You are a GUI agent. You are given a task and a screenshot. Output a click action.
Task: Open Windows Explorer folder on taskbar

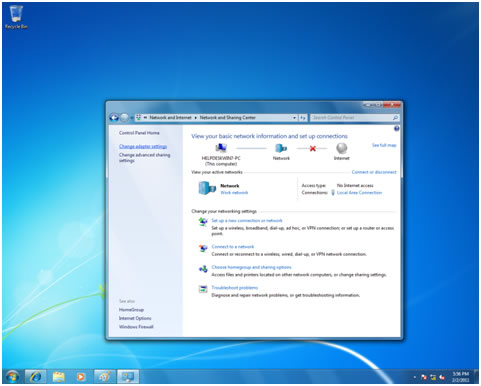click(x=59, y=377)
